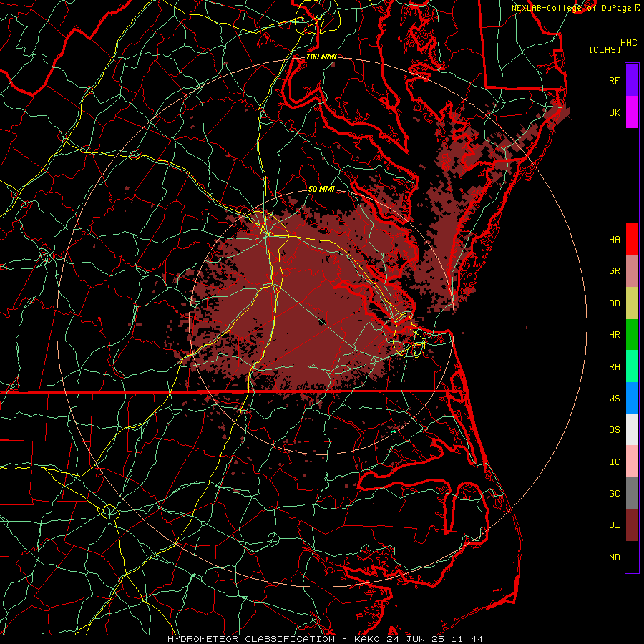Click the 100 NMI range ring label
This screenshot has height=644, width=644.
[x=321, y=57]
